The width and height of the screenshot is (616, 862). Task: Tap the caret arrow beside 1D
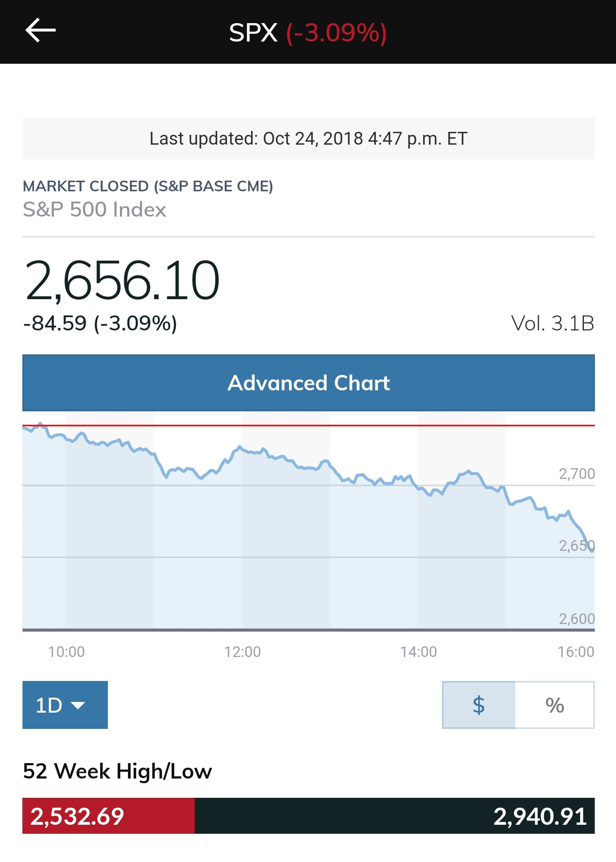(78, 705)
